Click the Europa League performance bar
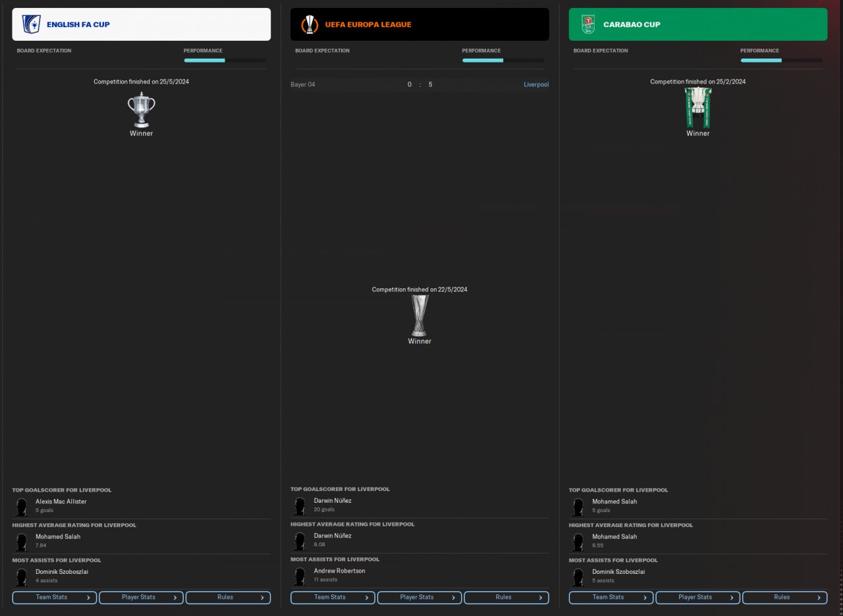 click(x=503, y=61)
